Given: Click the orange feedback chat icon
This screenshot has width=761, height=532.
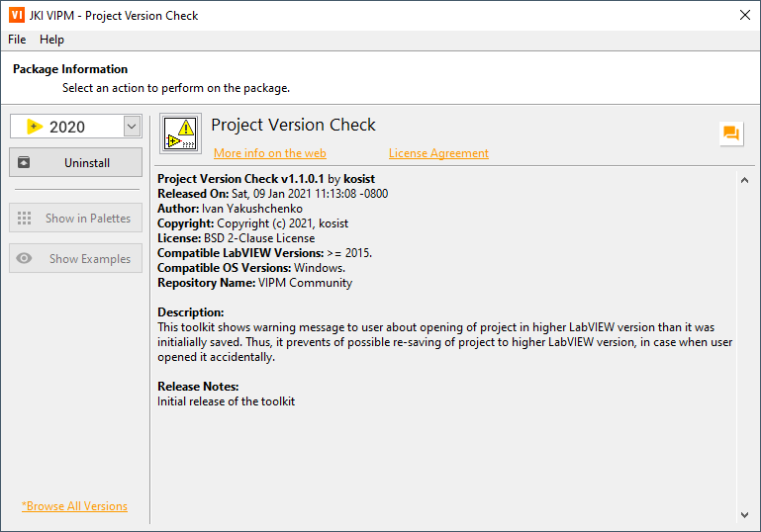Looking at the screenshot, I should 731,133.
